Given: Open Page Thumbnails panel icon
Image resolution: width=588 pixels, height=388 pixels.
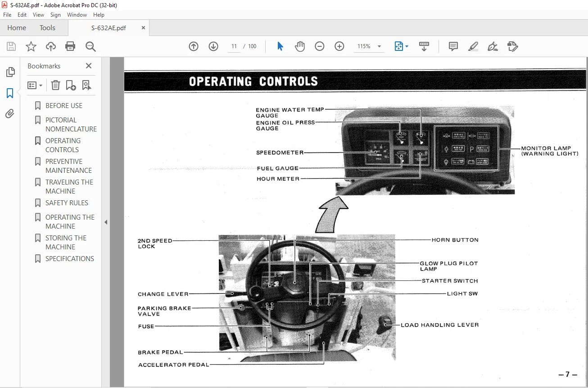Looking at the screenshot, I should pos(10,72).
